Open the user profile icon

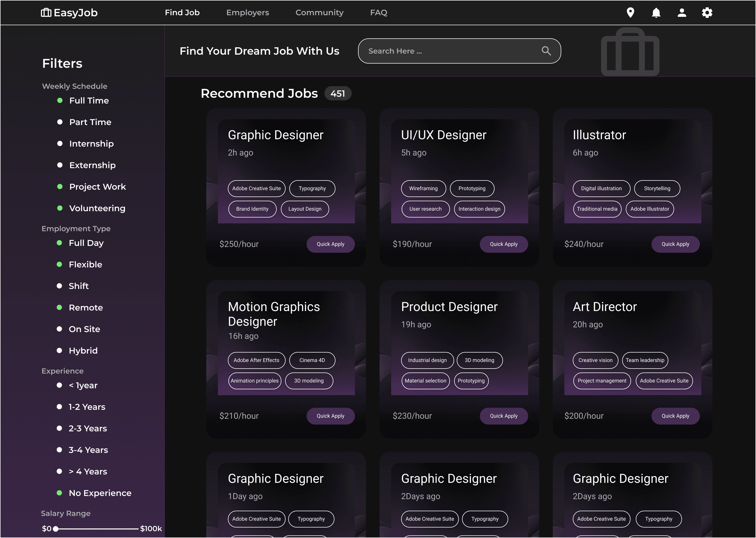[x=681, y=13]
